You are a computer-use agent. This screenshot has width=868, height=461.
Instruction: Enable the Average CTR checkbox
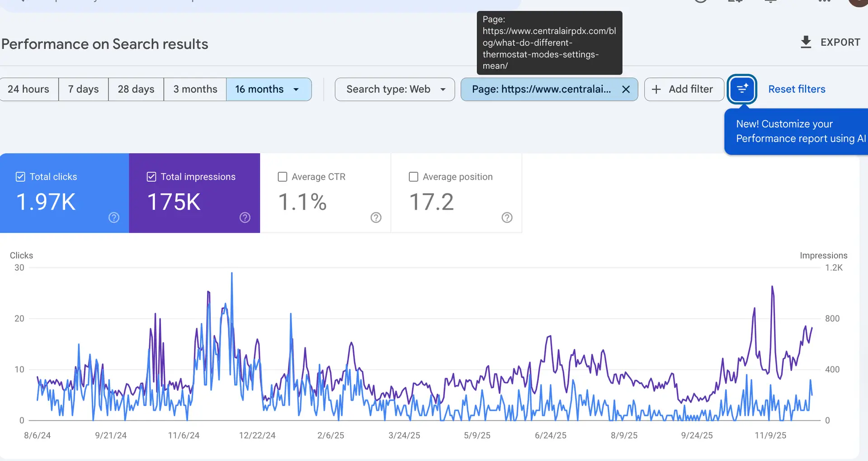coord(283,177)
